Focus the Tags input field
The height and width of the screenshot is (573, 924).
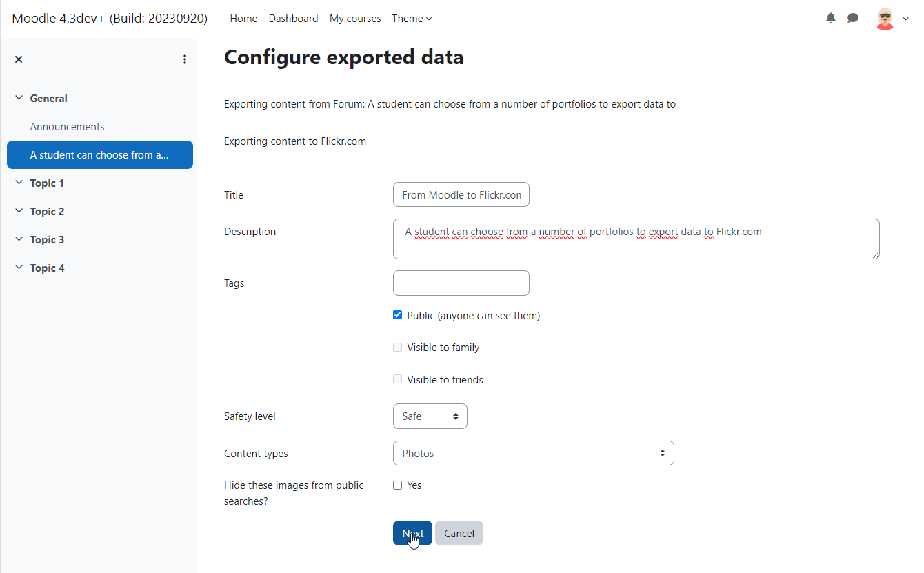pyautogui.click(x=461, y=283)
